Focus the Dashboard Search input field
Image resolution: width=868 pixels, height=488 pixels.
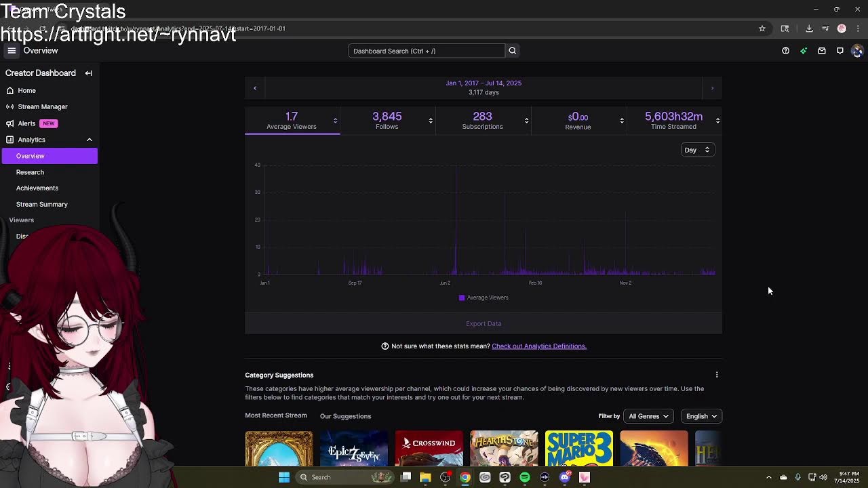click(427, 51)
